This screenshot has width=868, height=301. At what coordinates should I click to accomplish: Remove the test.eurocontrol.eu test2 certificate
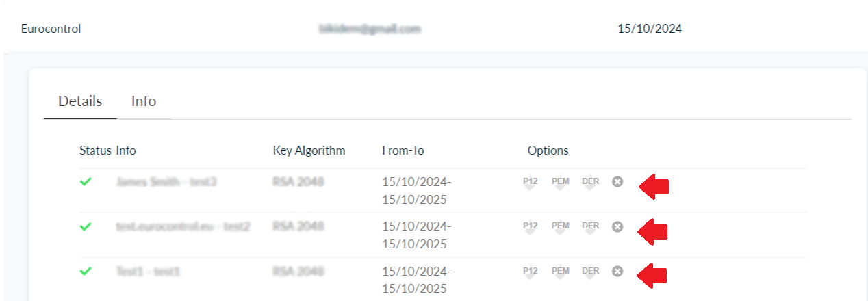tap(617, 226)
